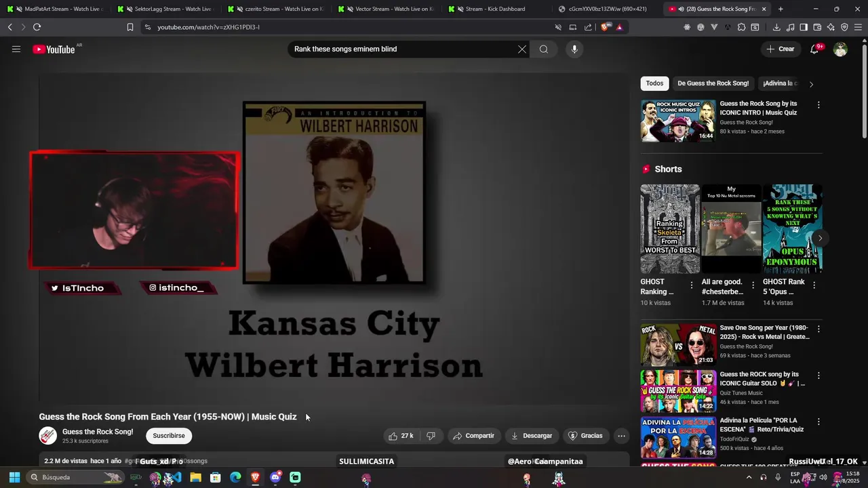This screenshot has height=488, width=868.
Task: Switch to czerito Stream tab
Action: point(277,9)
